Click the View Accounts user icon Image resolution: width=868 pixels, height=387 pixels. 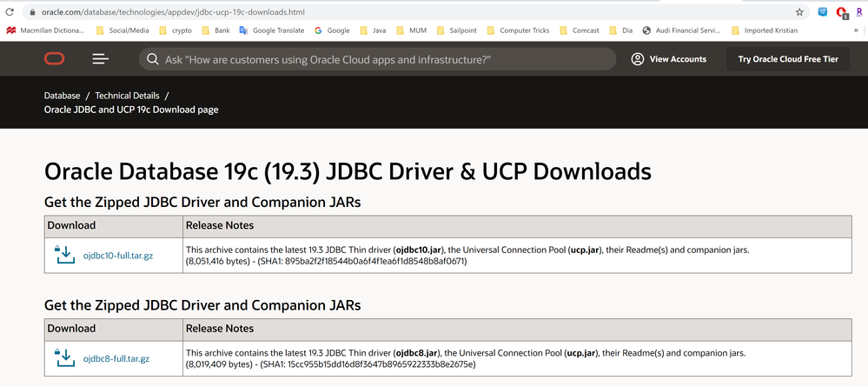pos(638,59)
